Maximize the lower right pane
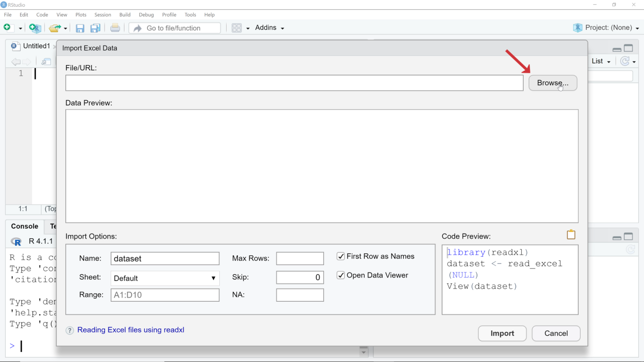The width and height of the screenshot is (644, 362). [628, 237]
